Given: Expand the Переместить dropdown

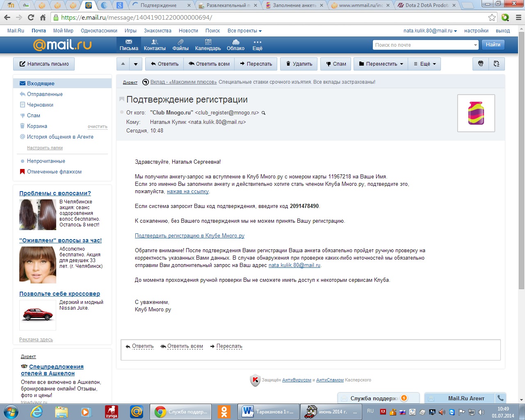Looking at the screenshot, I should coord(381,64).
